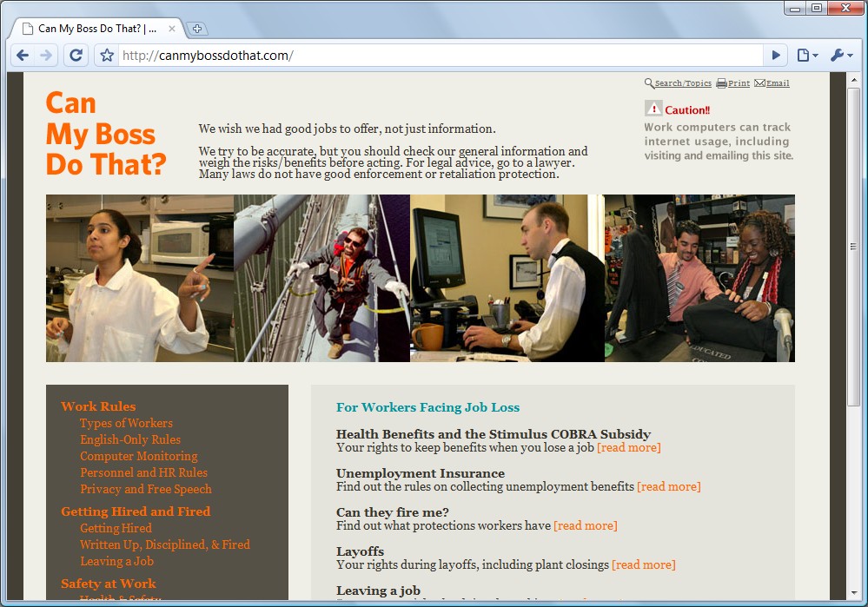Click the Can My Boss Do That? logo
Viewport: 868px width, 607px height.
pyautogui.click(x=106, y=134)
